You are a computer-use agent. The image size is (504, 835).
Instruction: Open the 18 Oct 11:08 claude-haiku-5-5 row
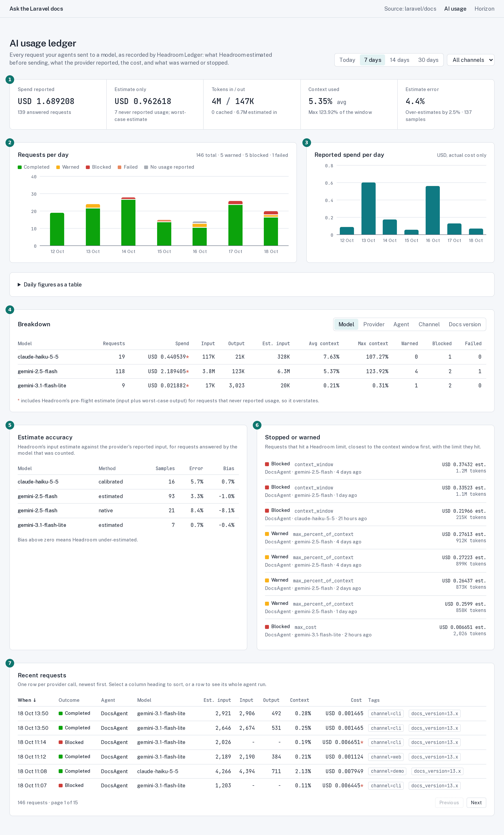252,771
